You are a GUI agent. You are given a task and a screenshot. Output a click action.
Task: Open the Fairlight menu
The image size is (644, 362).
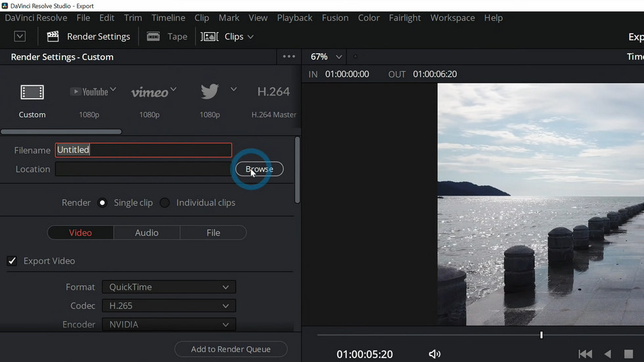405,18
